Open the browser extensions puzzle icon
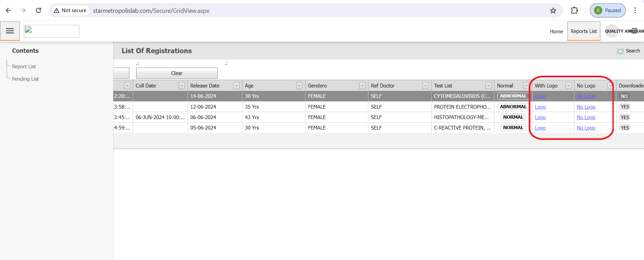Image resolution: width=644 pixels, height=260 pixels. coord(574,10)
